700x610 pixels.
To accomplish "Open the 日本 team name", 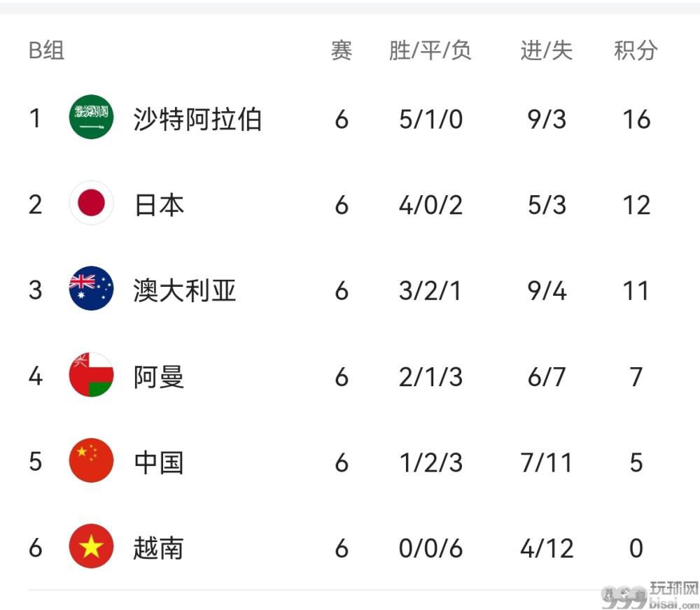I will [159, 205].
